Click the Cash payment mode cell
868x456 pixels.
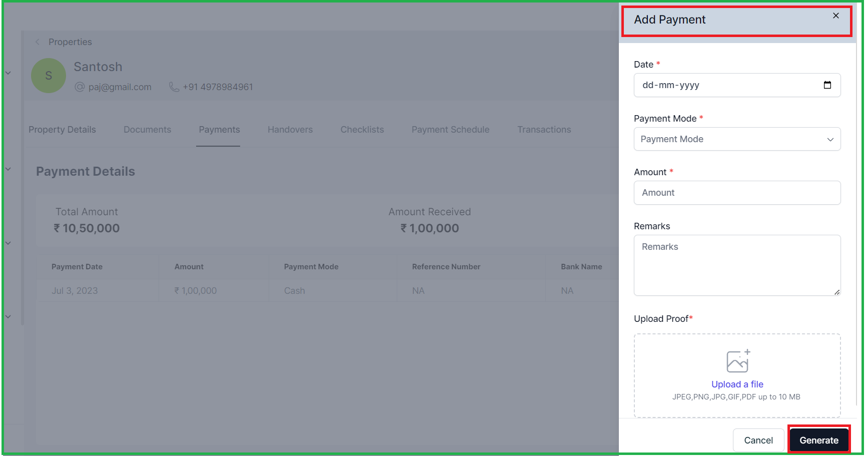pyautogui.click(x=294, y=291)
